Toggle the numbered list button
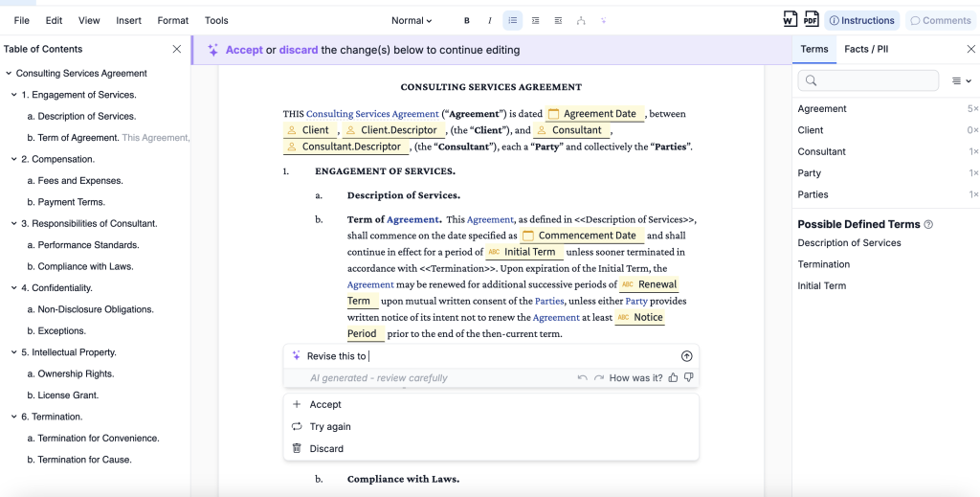980x497 pixels. coord(513,20)
